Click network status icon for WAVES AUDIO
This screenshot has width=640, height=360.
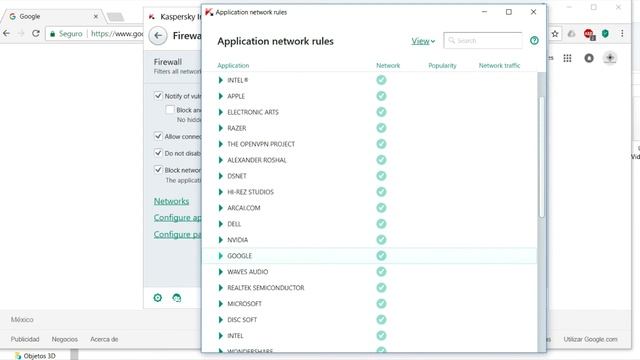click(x=381, y=271)
